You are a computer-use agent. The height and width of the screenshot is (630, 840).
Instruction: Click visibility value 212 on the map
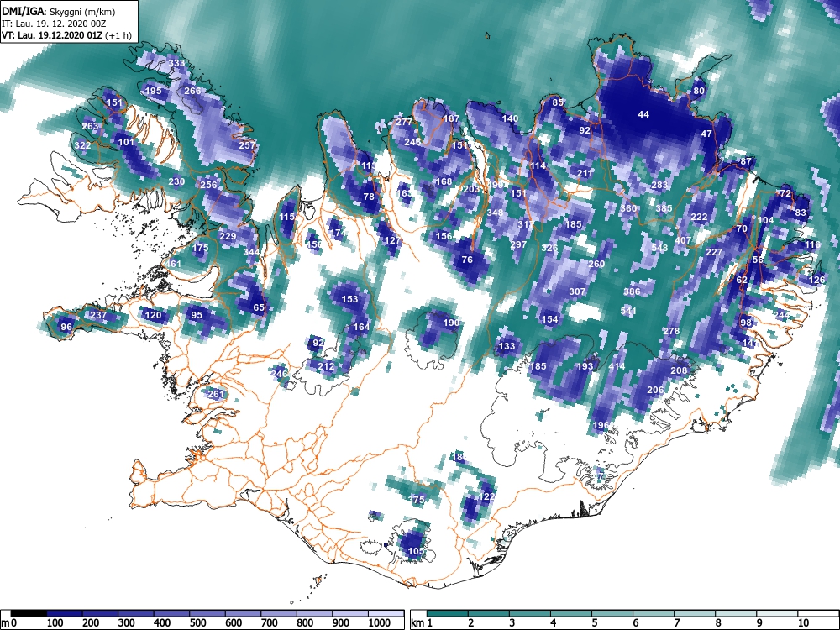click(326, 366)
